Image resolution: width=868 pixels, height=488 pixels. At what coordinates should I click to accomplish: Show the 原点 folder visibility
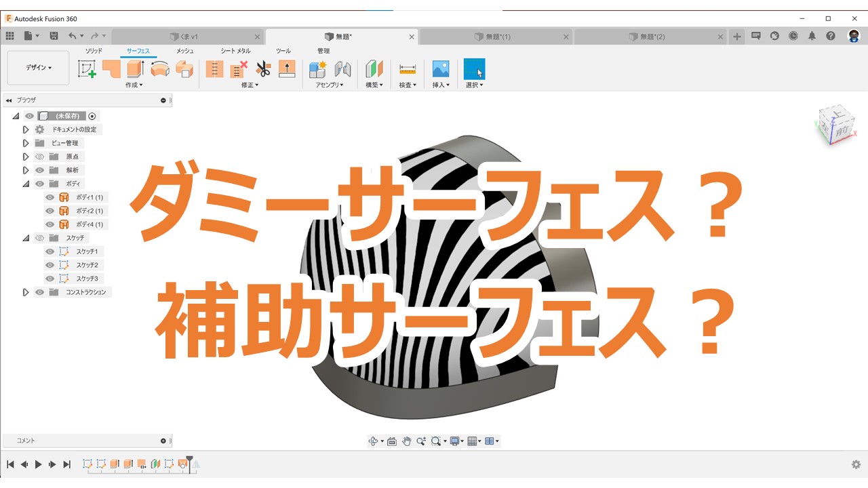39,157
